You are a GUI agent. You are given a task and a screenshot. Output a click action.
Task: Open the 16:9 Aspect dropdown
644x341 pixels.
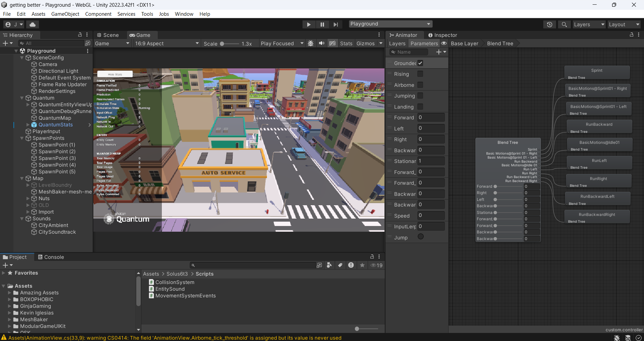pyautogui.click(x=167, y=44)
